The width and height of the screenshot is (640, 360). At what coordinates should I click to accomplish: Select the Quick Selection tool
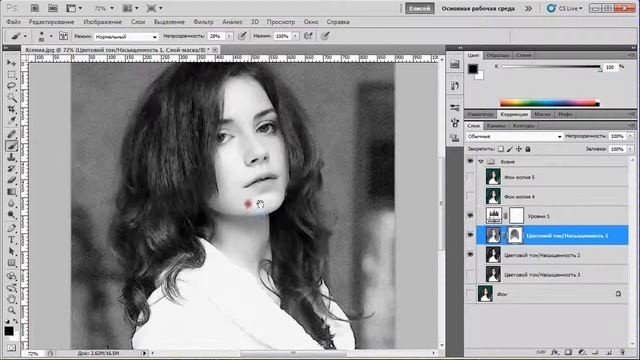tap(11, 98)
